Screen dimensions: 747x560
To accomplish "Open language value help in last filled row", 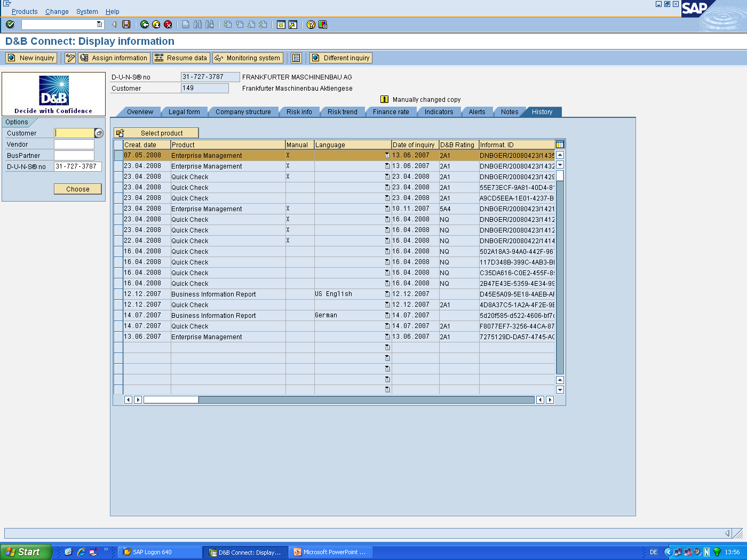I will pyautogui.click(x=387, y=337).
